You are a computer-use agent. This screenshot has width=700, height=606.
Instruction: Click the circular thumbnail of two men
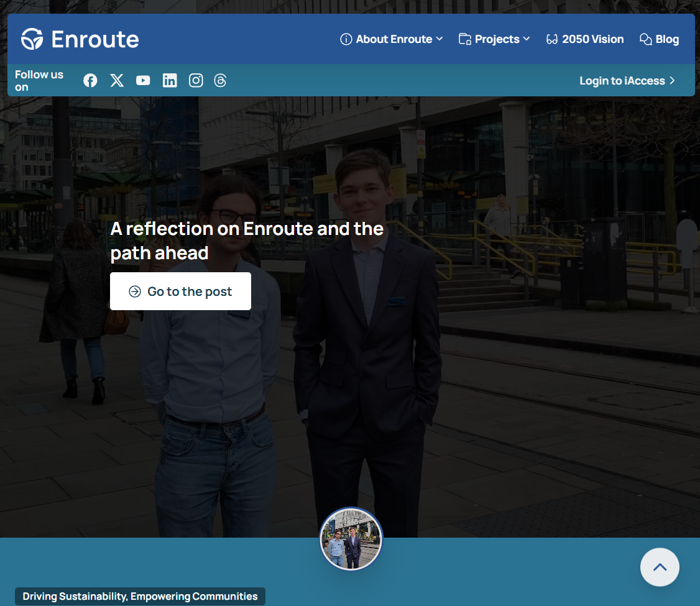coord(351,539)
